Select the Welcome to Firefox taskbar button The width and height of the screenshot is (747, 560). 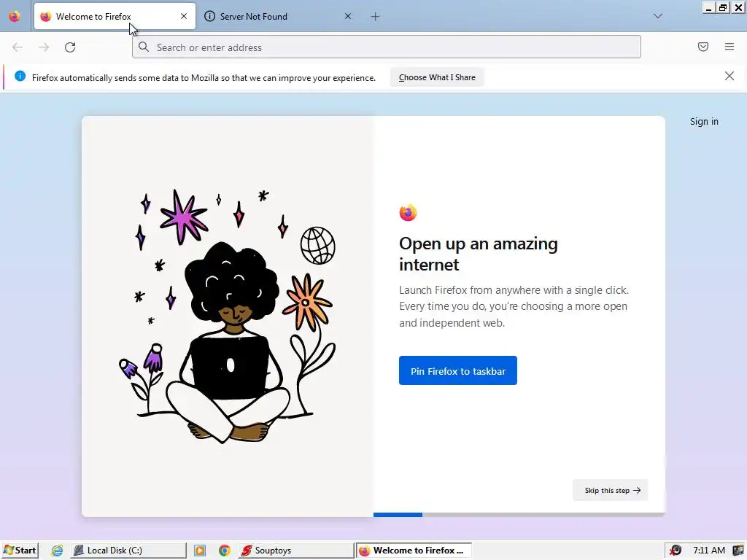414,550
